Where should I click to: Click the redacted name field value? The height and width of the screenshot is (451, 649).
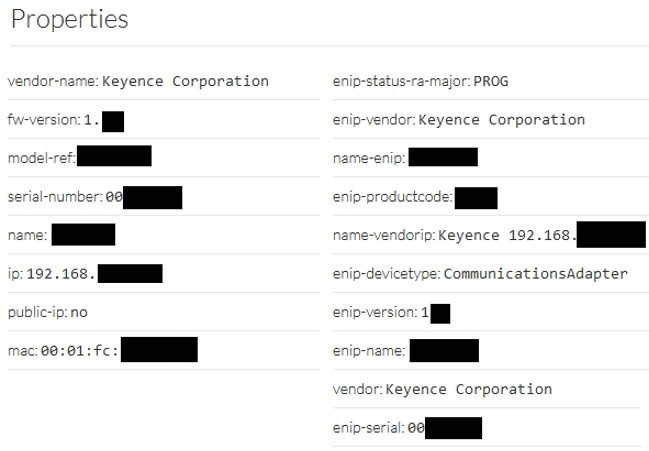[83, 235]
